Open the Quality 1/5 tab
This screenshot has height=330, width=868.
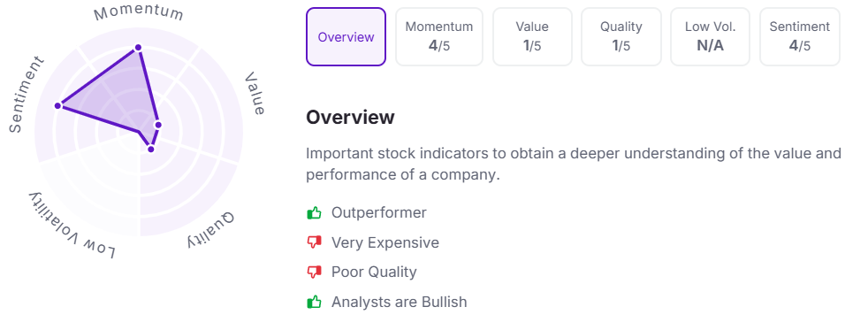tap(621, 36)
